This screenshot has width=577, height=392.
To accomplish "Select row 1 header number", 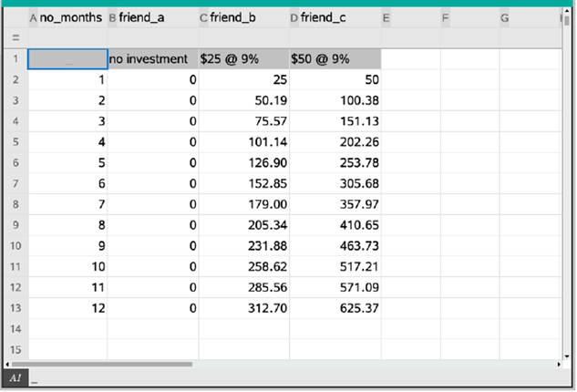I will point(15,58).
